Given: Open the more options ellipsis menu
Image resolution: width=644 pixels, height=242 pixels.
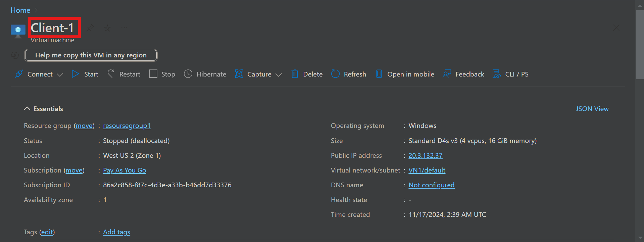Looking at the screenshot, I should pyautogui.click(x=125, y=28).
